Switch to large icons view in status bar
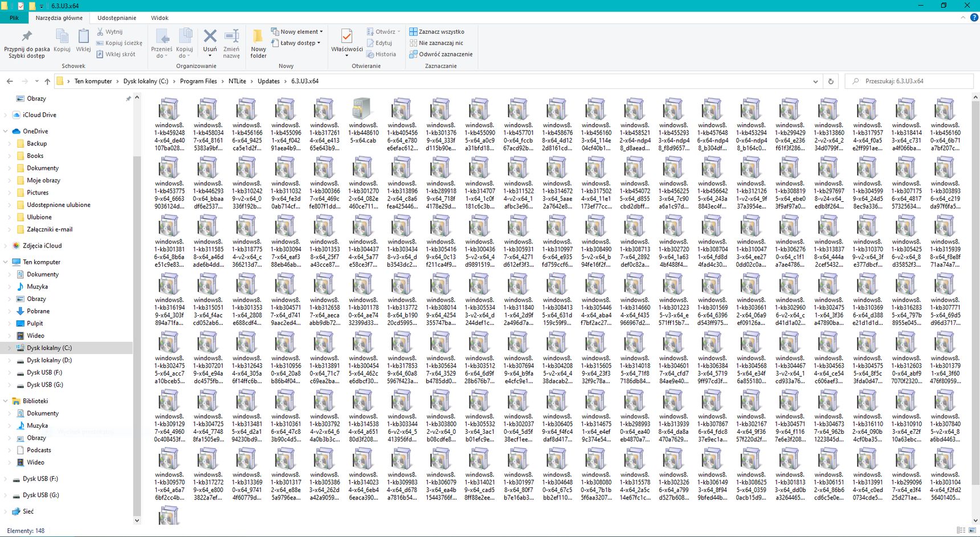 tap(972, 531)
